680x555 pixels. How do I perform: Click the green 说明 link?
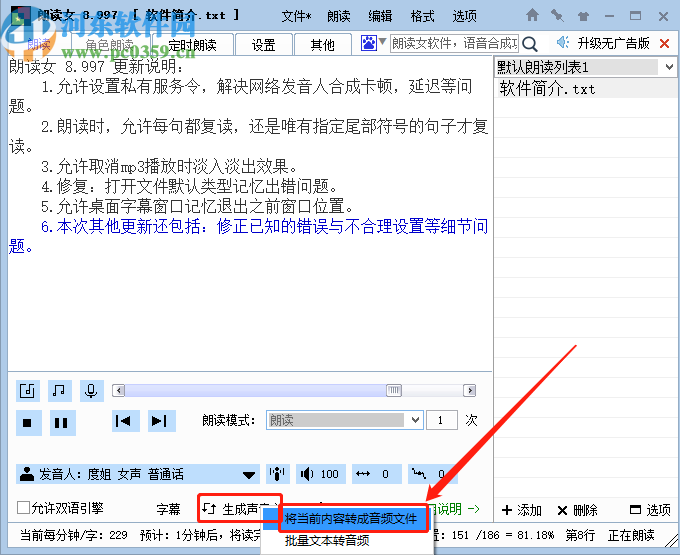click(x=454, y=509)
